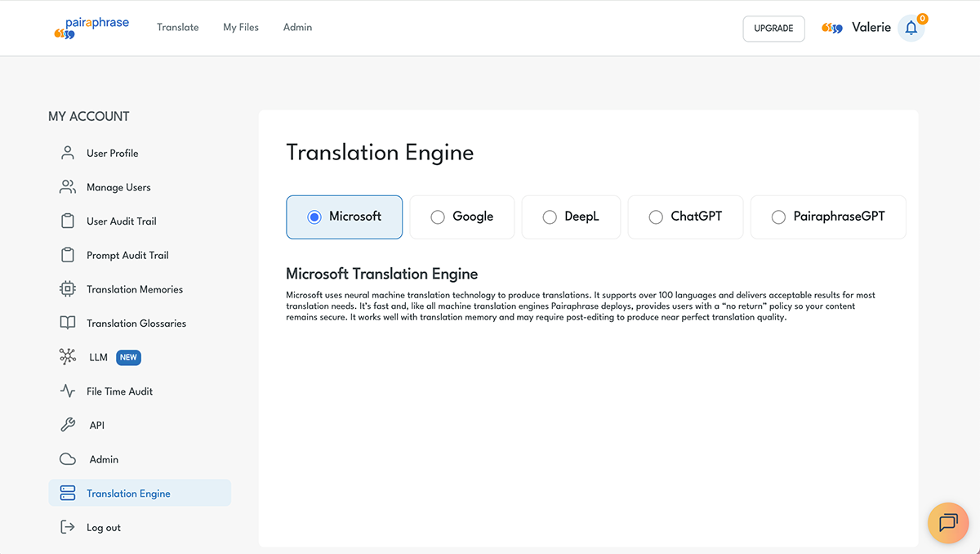Switch to the ChatGPT engine option
The image size is (980, 554).
[656, 217]
